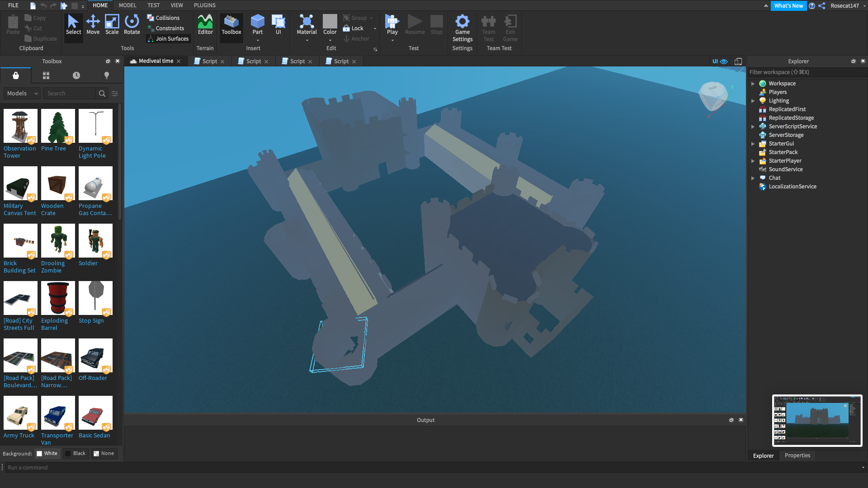Toggle Join Surfaces option
This screenshot has height=488, width=868.
[x=168, y=39]
